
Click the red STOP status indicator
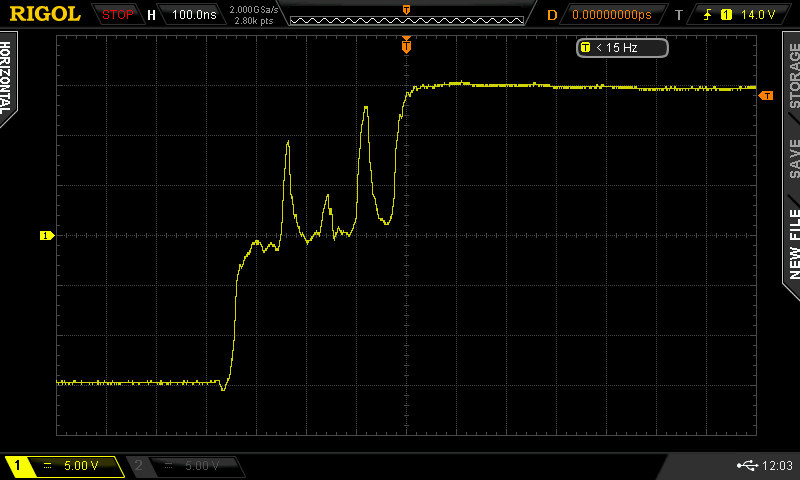pyautogui.click(x=119, y=15)
